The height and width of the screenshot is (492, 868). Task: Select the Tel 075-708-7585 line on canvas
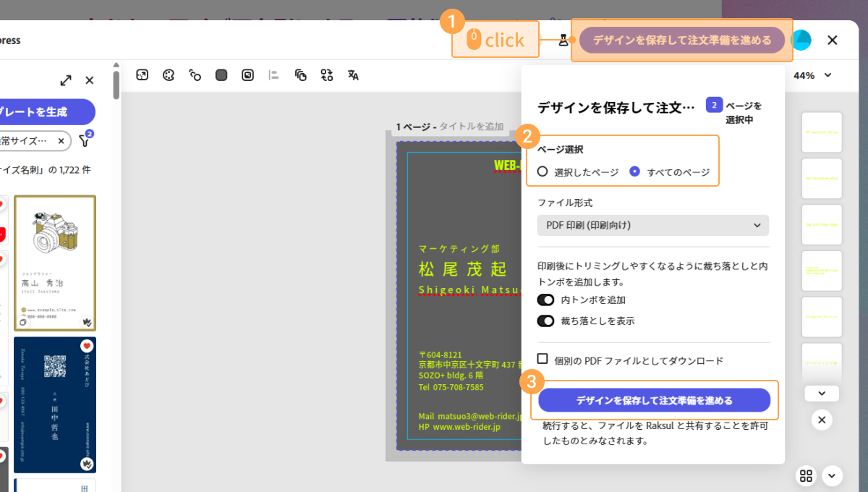(451, 387)
